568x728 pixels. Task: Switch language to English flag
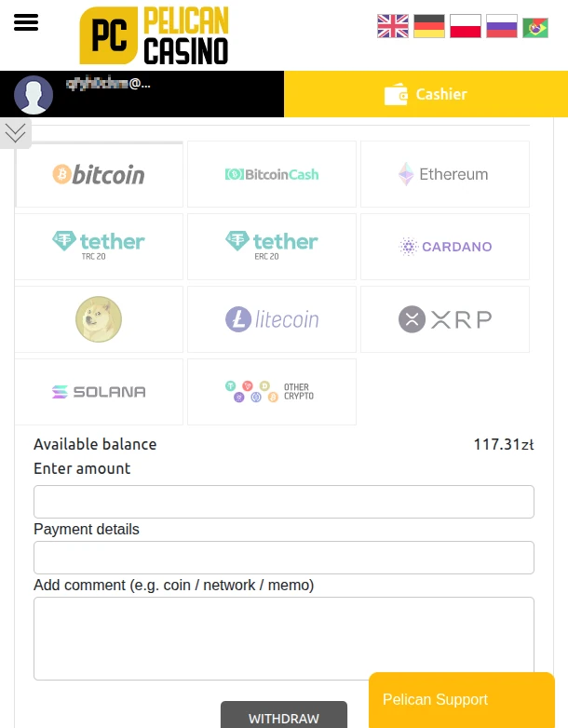coord(393,26)
